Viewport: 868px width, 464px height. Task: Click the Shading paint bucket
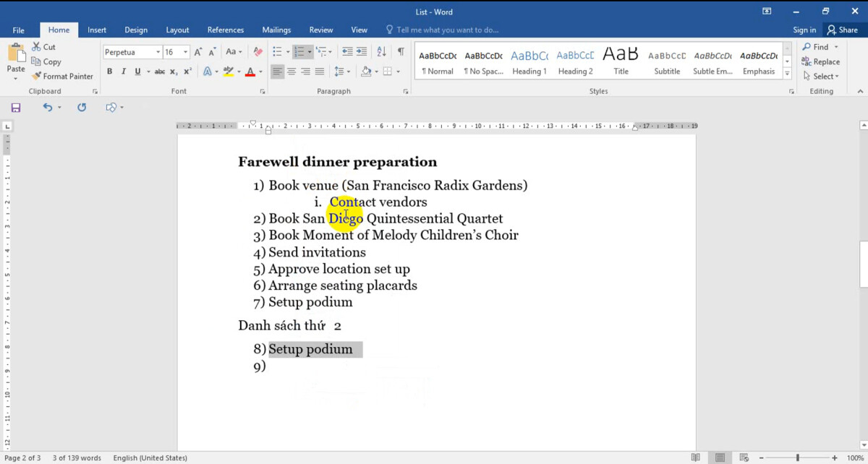pyautogui.click(x=365, y=72)
